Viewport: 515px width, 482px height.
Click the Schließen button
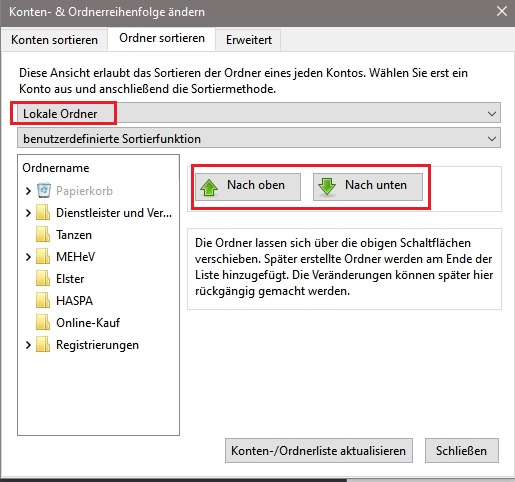462,450
